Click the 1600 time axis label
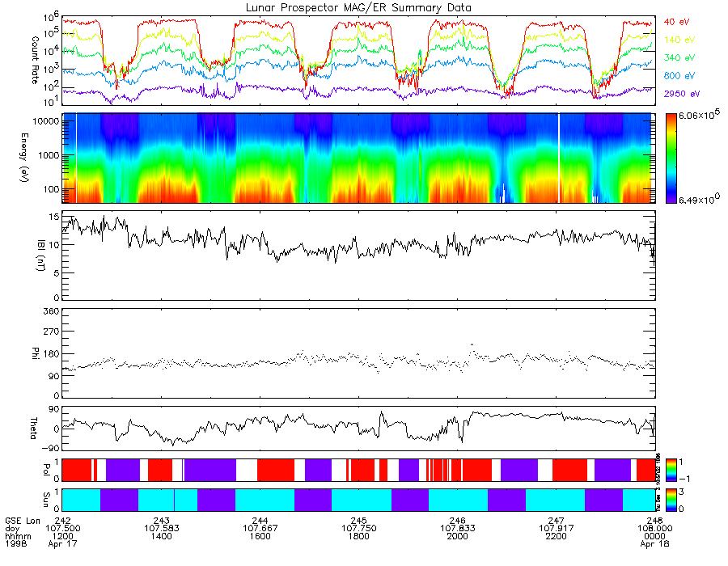 click(260, 536)
